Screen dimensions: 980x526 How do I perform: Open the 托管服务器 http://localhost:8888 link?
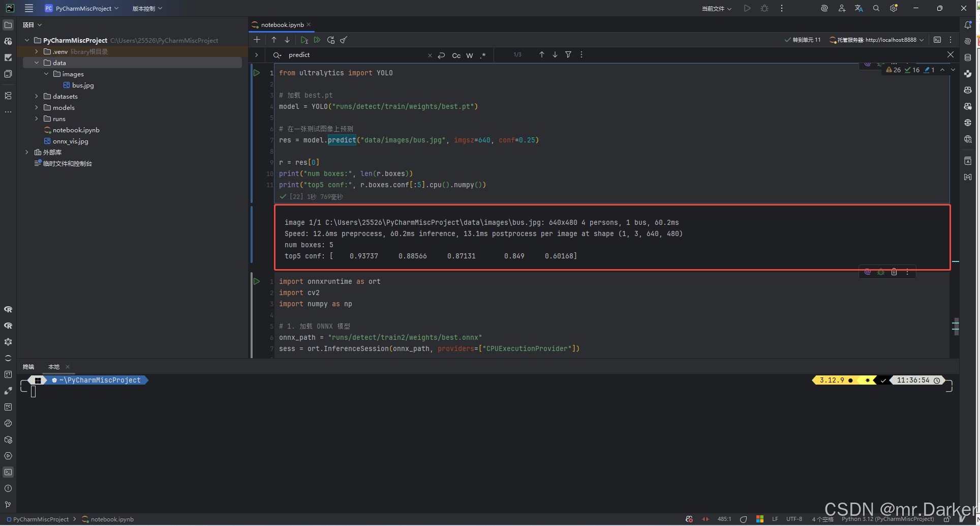point(877,40)
